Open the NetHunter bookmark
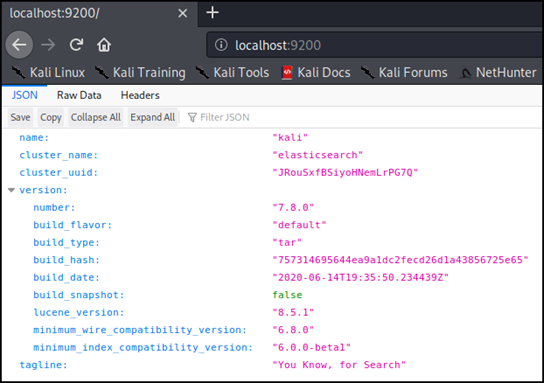This screenshot has width=544, height=383. pos(498,73)
